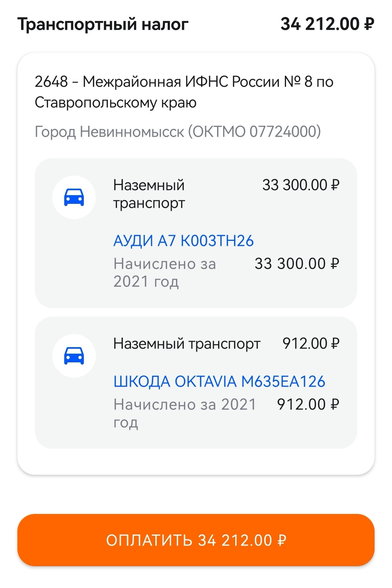Tap Начислено за 2021 год under the Skoda
The image size is (392, 588).
point(184,413)
